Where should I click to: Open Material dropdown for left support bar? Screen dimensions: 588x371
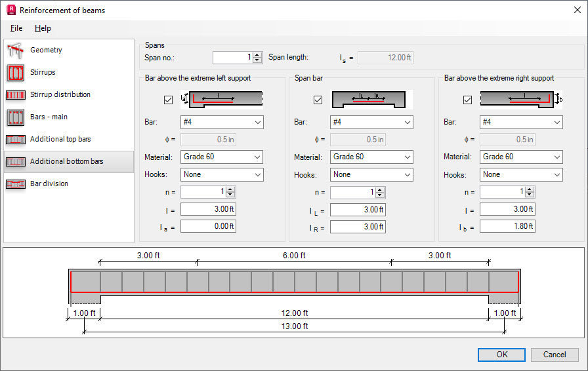pos(222,157)
